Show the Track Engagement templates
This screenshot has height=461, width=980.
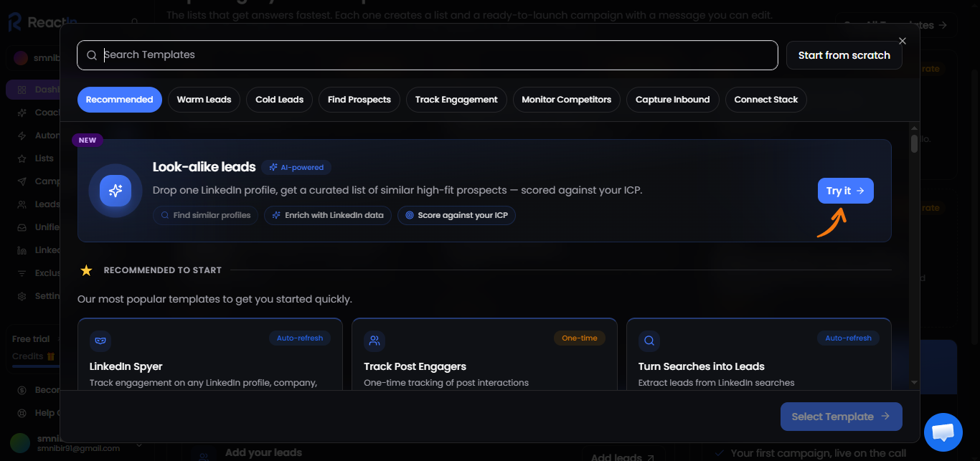click(x=456, y=100)
